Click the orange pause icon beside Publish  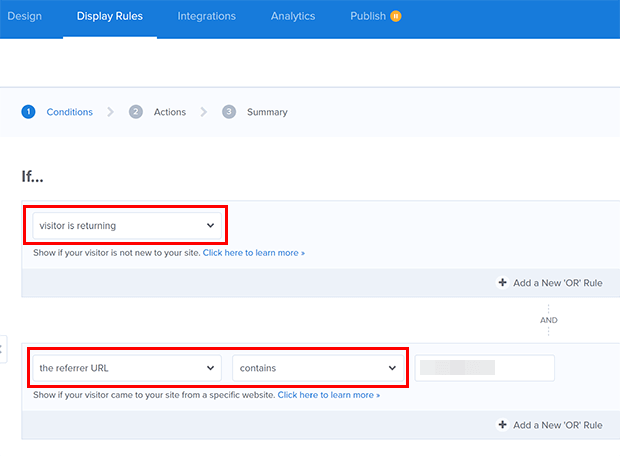[396, 16]
